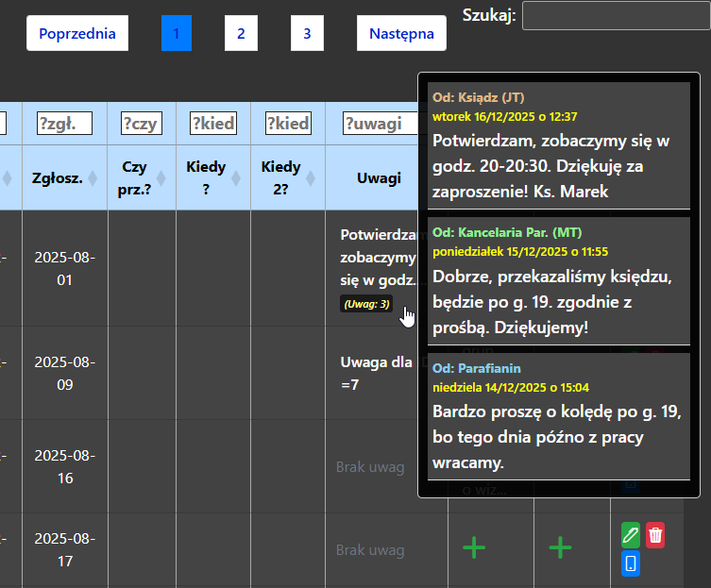
Task: Select page 1 in pagination
Action: (x=176, y=34)
